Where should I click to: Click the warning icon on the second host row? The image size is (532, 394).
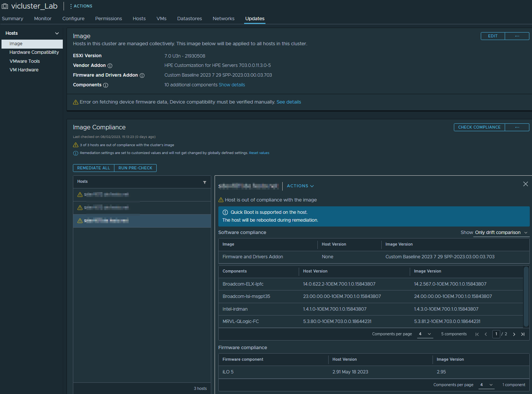click(80, 208)
